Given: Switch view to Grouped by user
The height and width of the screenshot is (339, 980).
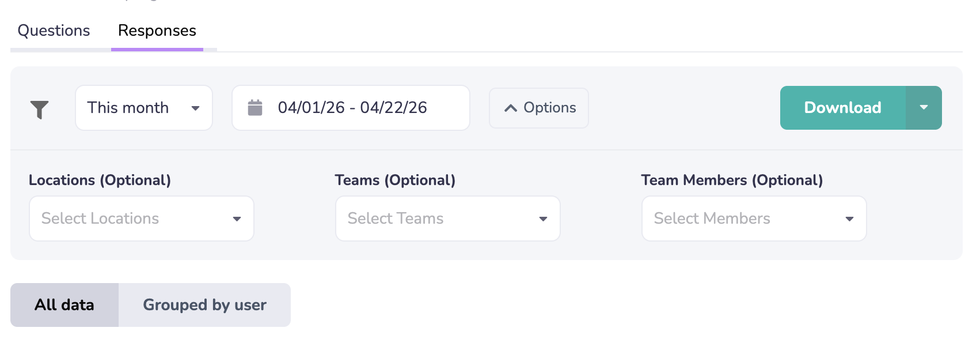Looking at the screenshot, I should 204,305.
